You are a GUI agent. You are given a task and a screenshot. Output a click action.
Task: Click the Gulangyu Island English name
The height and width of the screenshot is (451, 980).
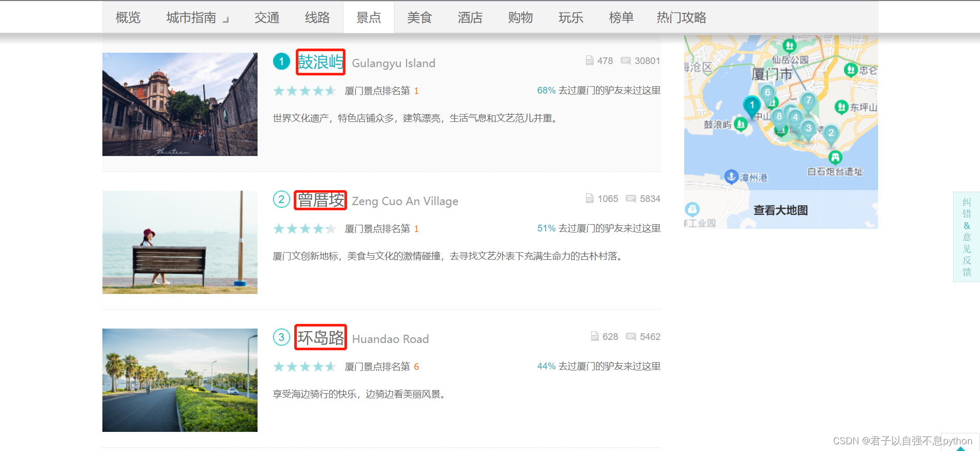coord(394,64)
